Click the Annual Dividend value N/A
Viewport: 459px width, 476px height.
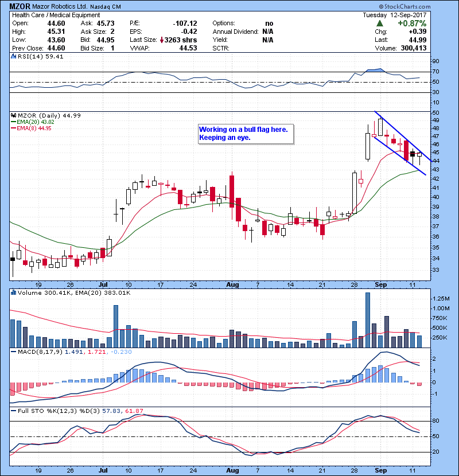pyautogui.click(x=268, y=32)
